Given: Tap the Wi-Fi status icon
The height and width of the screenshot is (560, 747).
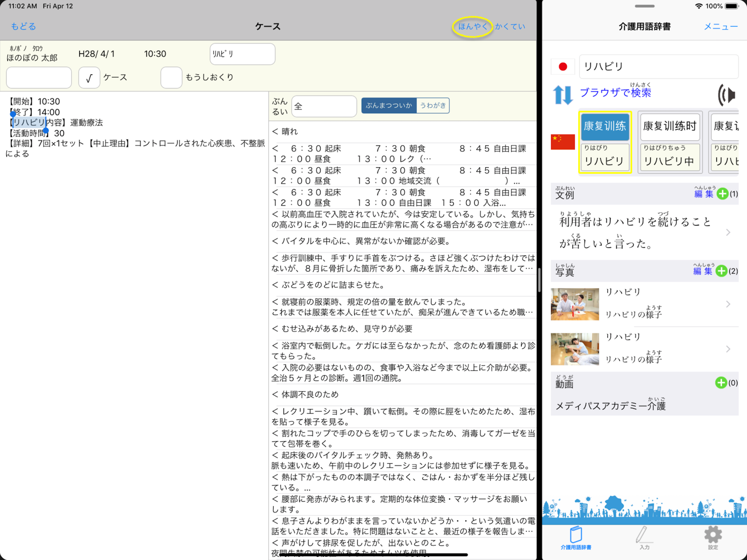Looking at the screenshot, I should (x=699, y=6).
